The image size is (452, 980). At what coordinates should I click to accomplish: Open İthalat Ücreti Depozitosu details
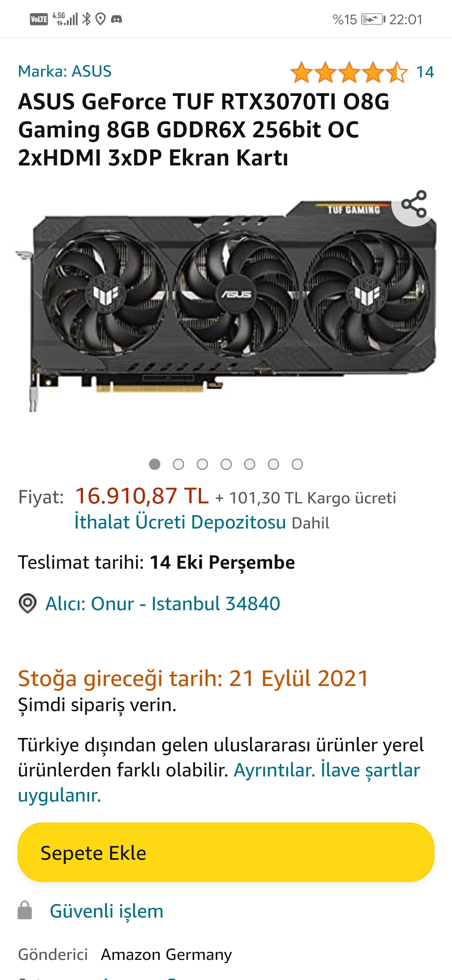[x=180, y=522]
